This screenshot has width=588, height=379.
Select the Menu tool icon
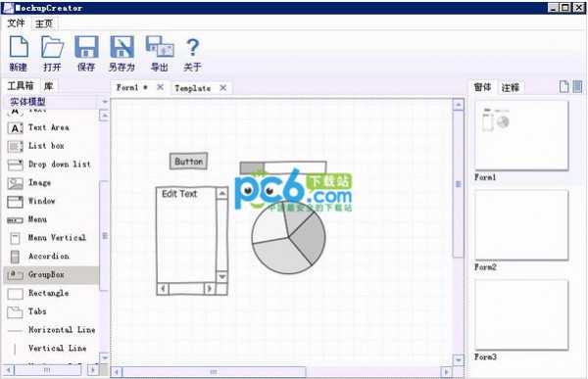point(15,220)
